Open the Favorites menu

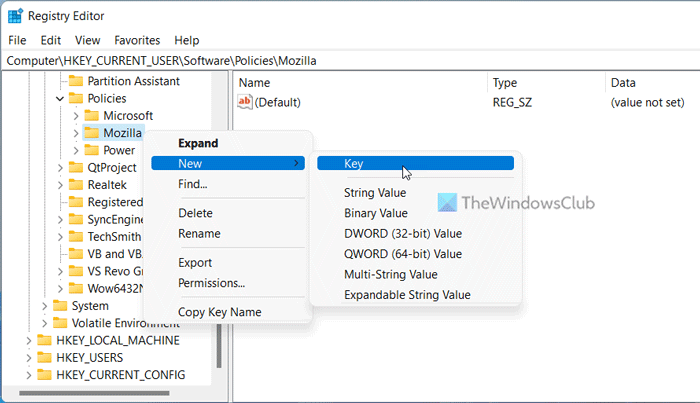137,40
